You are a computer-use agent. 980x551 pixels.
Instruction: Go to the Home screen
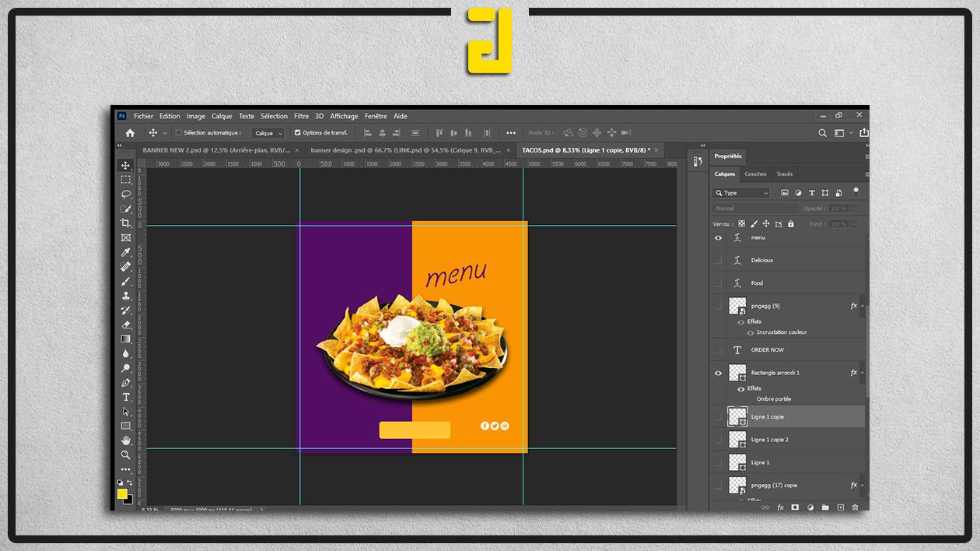tap(130, 133)
